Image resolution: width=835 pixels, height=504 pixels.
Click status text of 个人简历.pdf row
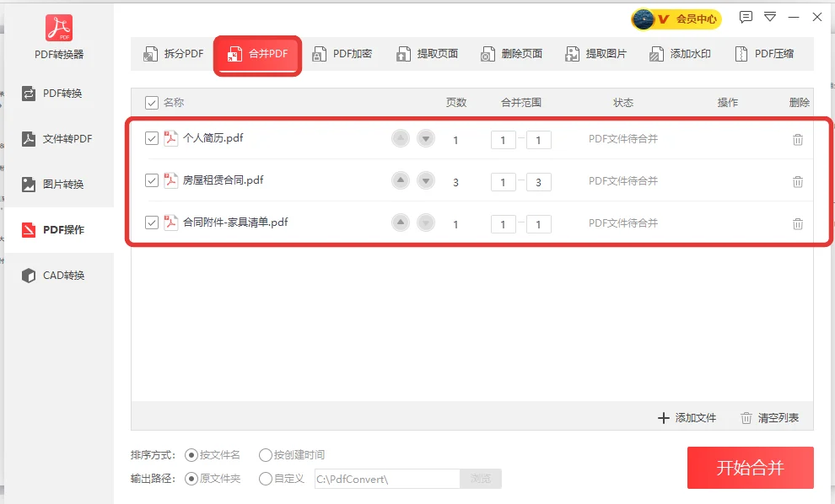click(x=623, y=139)
